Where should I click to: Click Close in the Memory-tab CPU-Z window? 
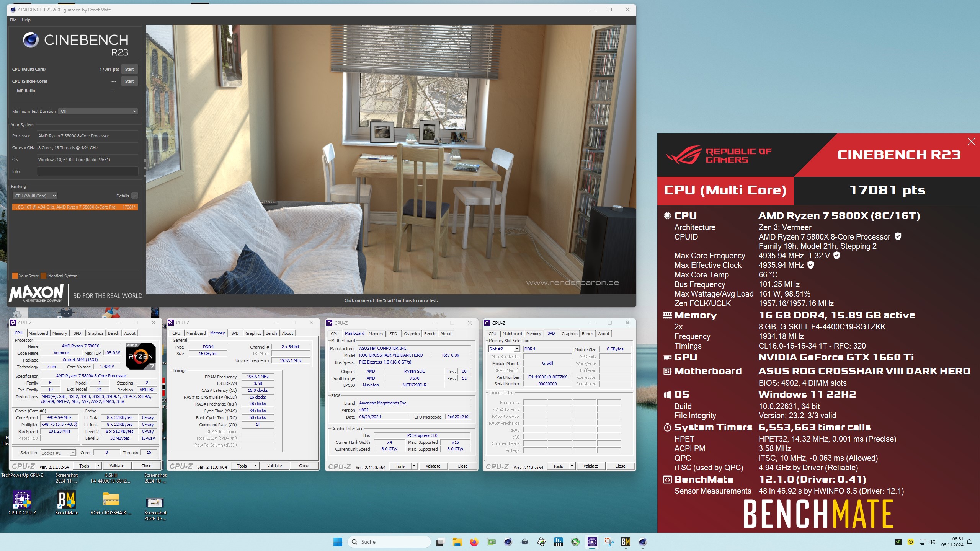304,466
